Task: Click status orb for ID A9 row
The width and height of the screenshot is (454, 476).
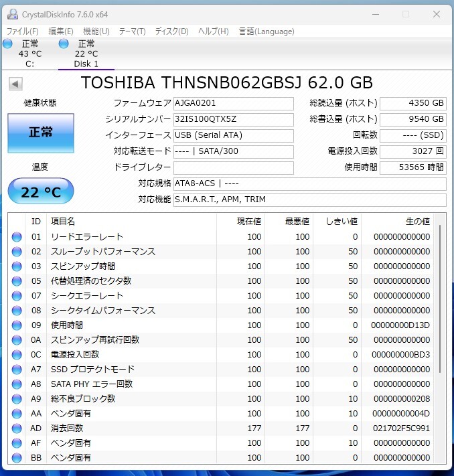Action: click(17, 398)
